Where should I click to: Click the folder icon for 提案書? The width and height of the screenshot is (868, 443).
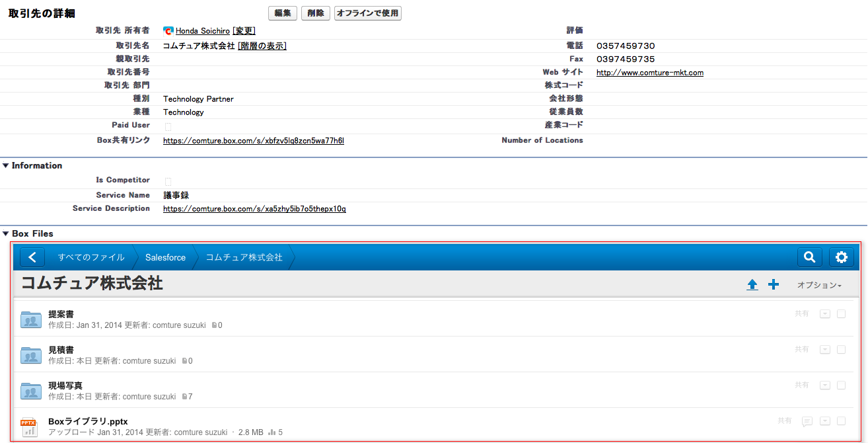pyautogui.click(x=30, y=319)
